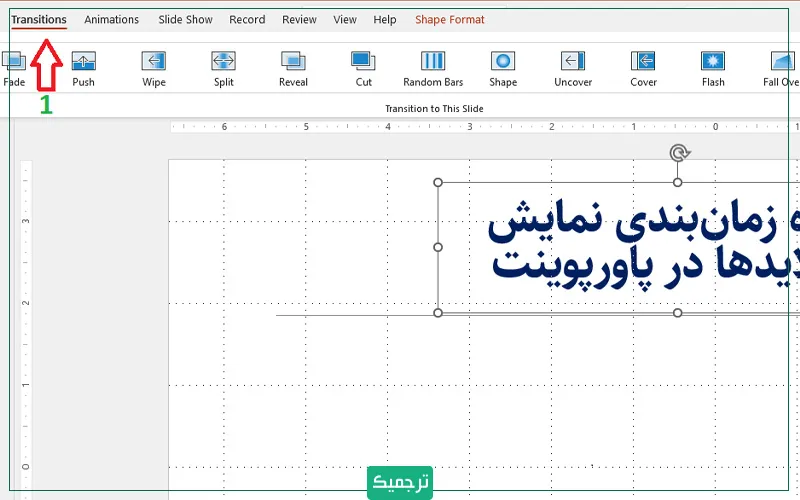Click the horizontal ruler above the slide
Screen dimensions: 800x500
tap(485, 127)
